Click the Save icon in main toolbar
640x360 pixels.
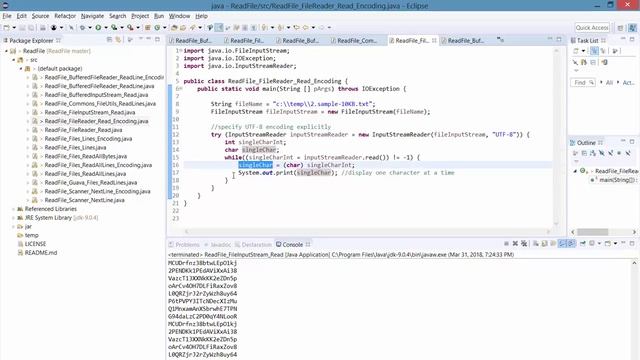[22, 27]
